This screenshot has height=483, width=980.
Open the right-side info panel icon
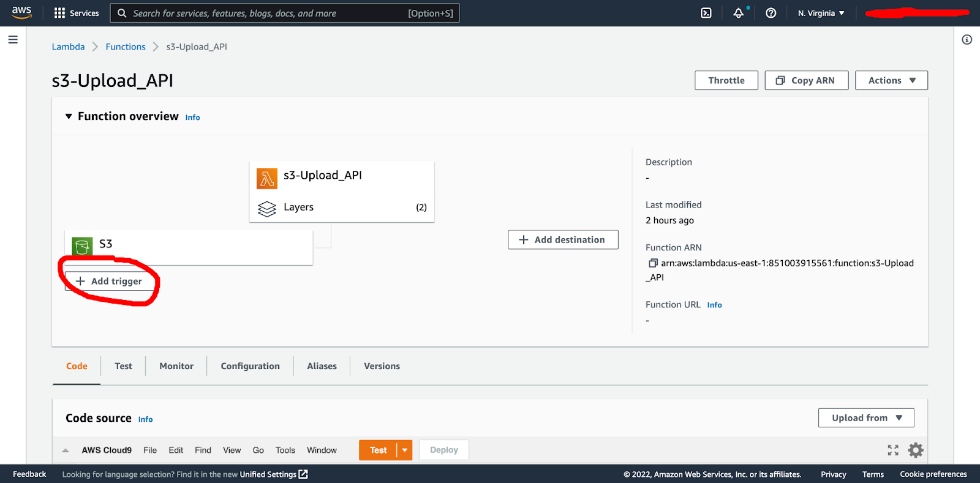coord(967,40)
